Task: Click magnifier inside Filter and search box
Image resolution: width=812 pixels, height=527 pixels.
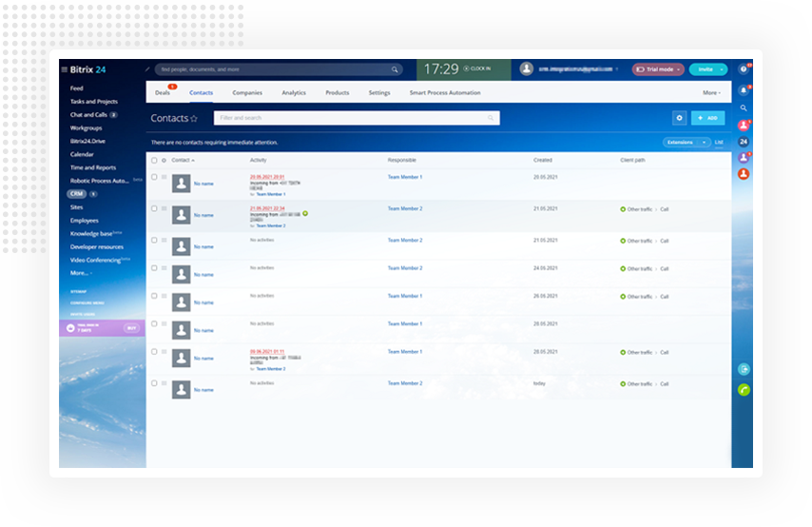Action: pyautogui.click(x=491, y=118)
